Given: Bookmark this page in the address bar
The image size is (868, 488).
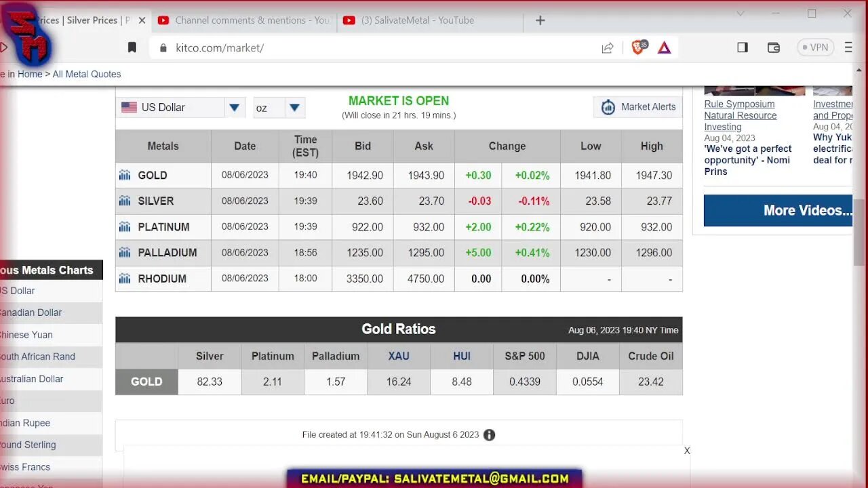Looking at the screenshot, I should 132,47.
